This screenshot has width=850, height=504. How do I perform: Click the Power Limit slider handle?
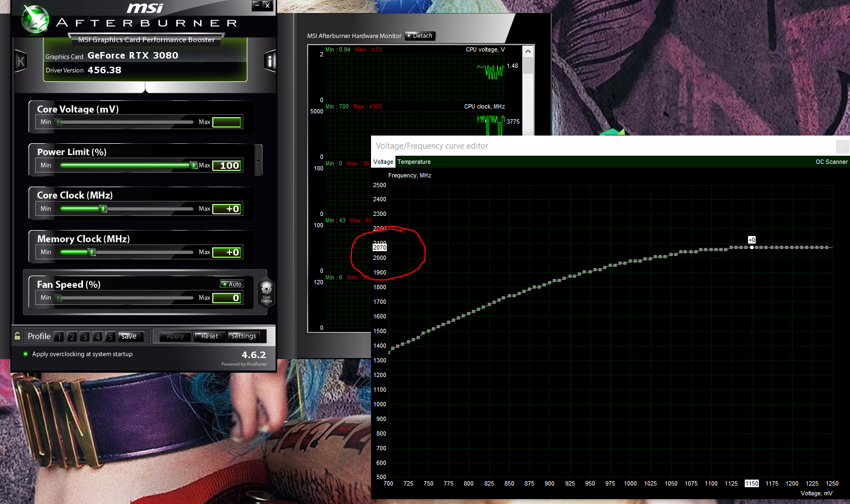point(194,165)
